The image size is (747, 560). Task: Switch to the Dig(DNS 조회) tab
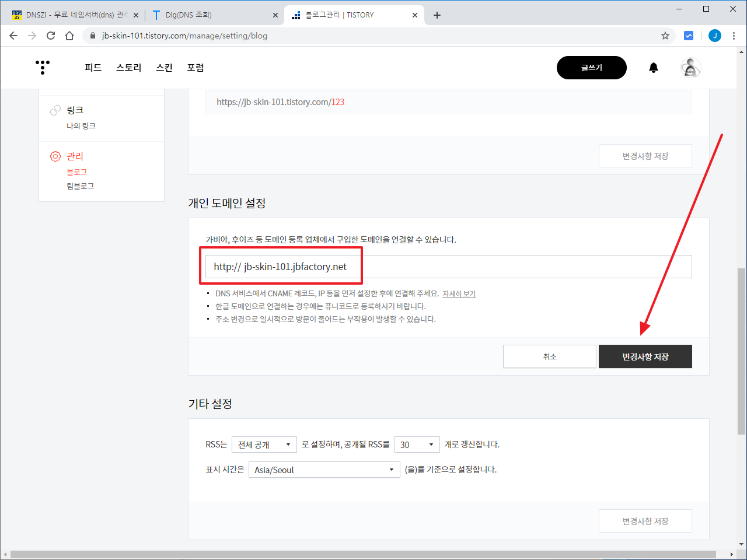click(215, 15)
